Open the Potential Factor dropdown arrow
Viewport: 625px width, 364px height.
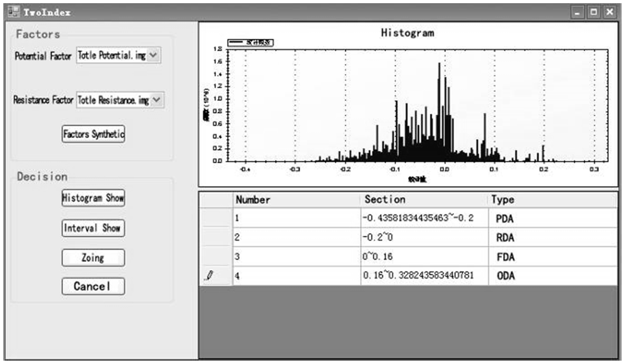pos(153,55)
